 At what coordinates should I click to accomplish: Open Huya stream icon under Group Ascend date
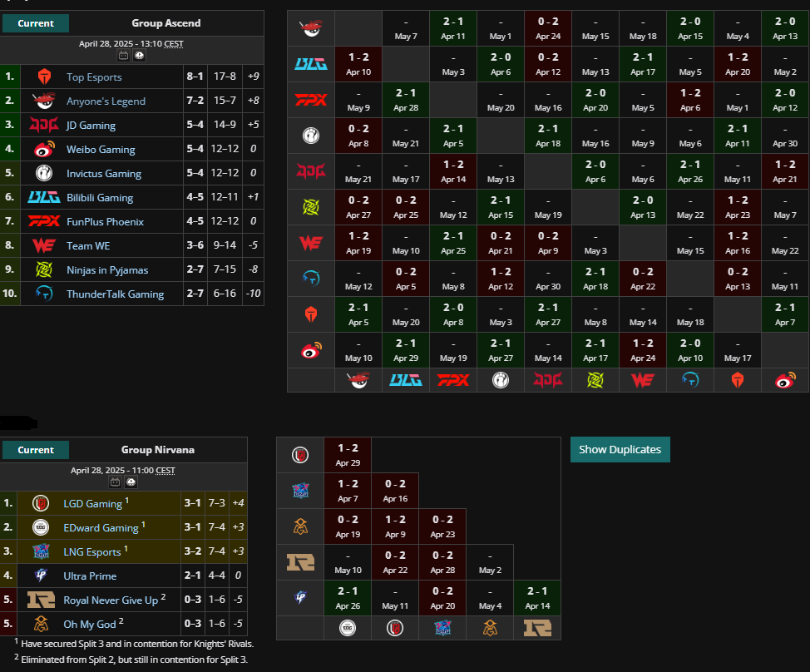pyautogui.click(x=140, y=56)
